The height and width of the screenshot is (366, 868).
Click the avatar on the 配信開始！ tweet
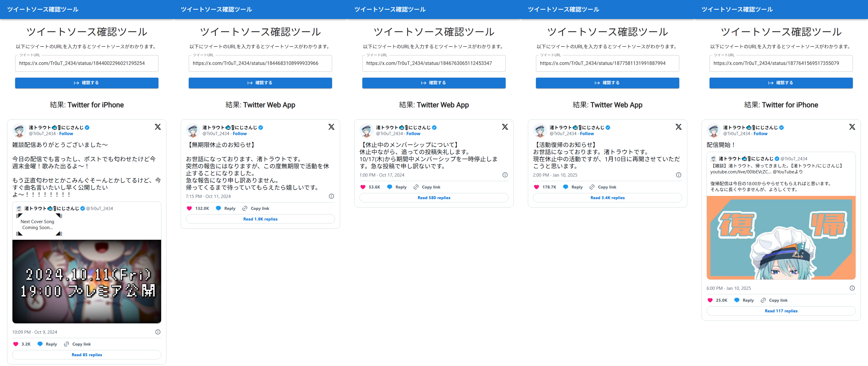[x=713, y=130]
